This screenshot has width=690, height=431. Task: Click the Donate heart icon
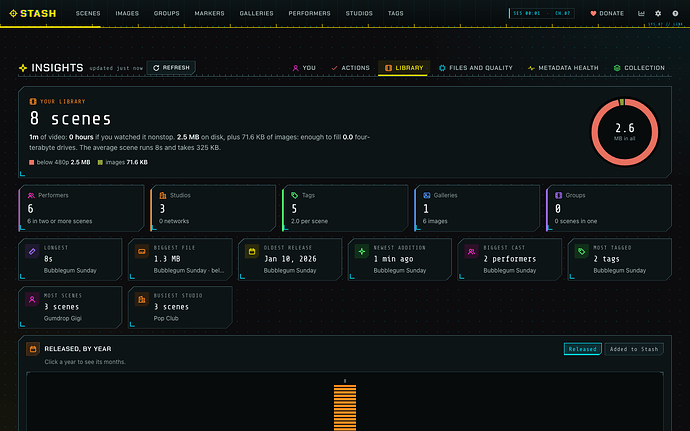tap(593, 14)
